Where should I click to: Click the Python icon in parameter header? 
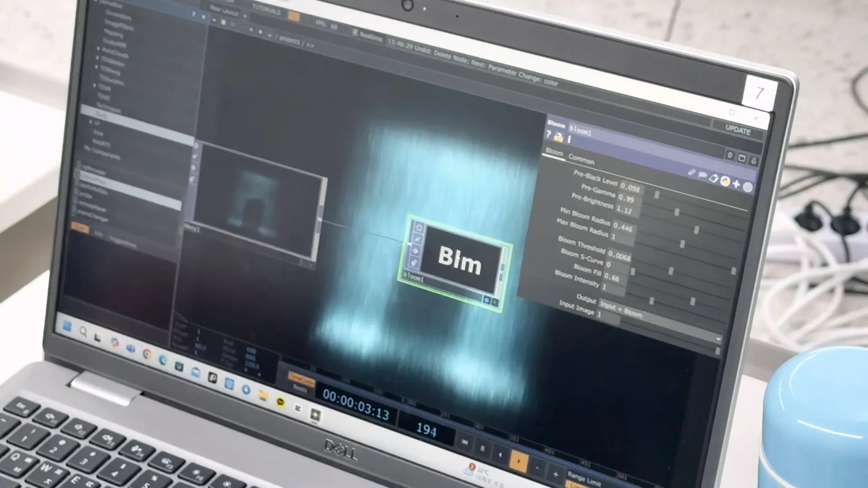725,181
